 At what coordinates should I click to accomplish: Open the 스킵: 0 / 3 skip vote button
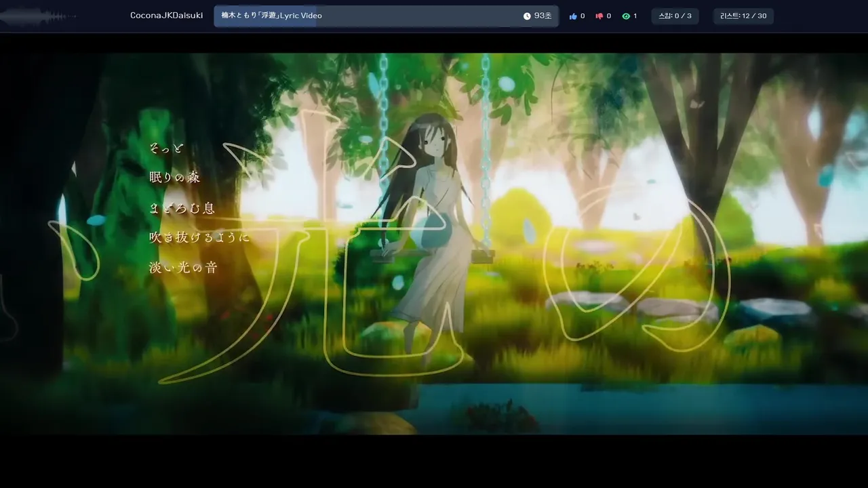pyautogui.click(x=675, y=16)
